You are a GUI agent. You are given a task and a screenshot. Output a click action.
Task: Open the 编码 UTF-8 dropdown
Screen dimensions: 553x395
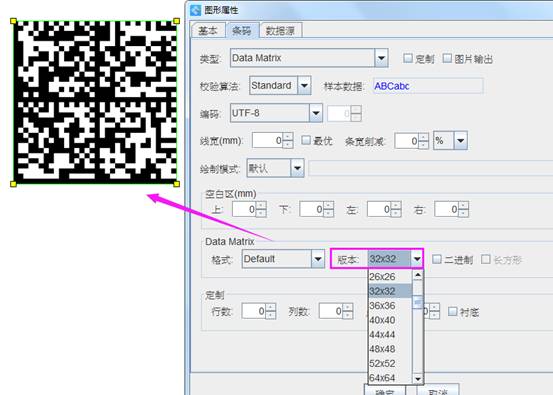click(x=316, y=113)
